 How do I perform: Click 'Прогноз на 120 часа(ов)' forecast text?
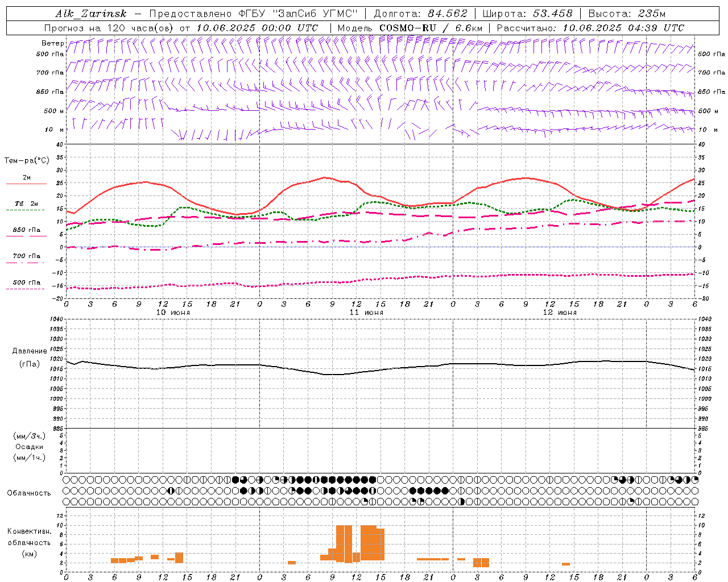109,28
